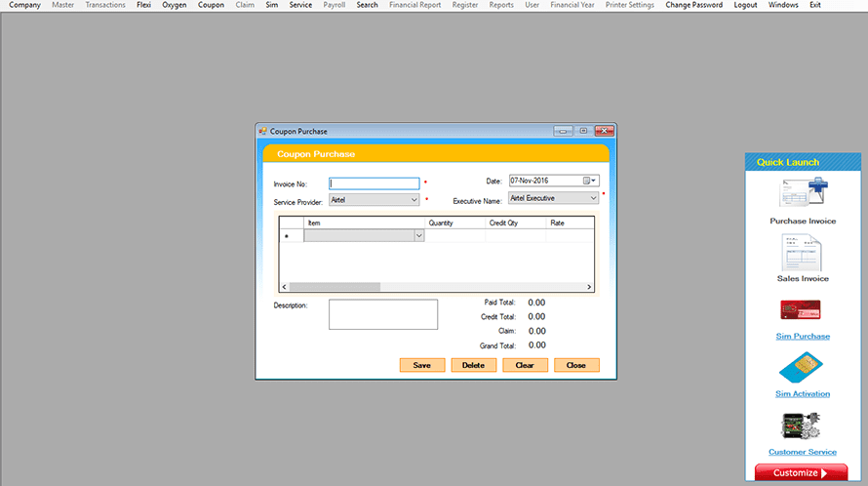Click the grid scroll left arrow
868x486 pixels.
[285, 287]
